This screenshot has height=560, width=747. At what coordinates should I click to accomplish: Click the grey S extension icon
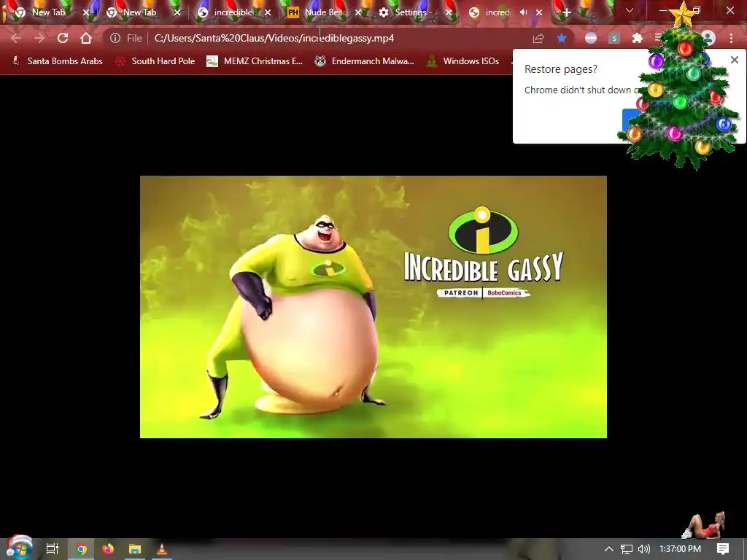tap(614, 38)
